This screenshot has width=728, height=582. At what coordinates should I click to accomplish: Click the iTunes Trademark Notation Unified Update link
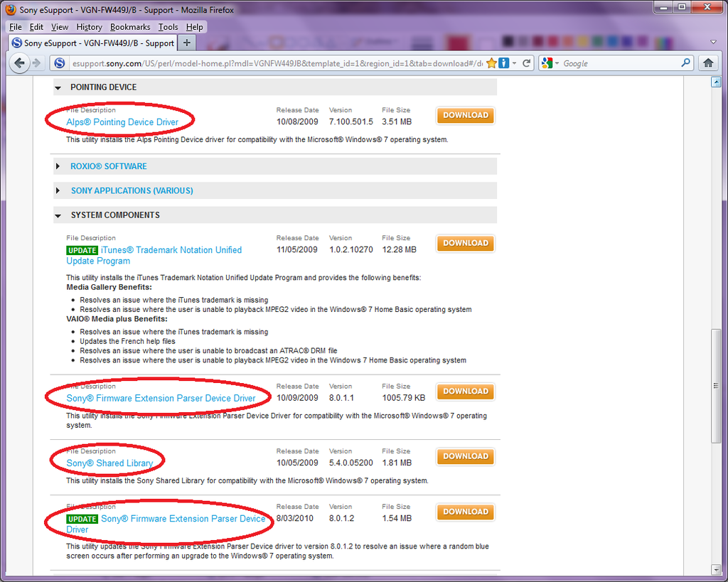click(x=171, y=250)
